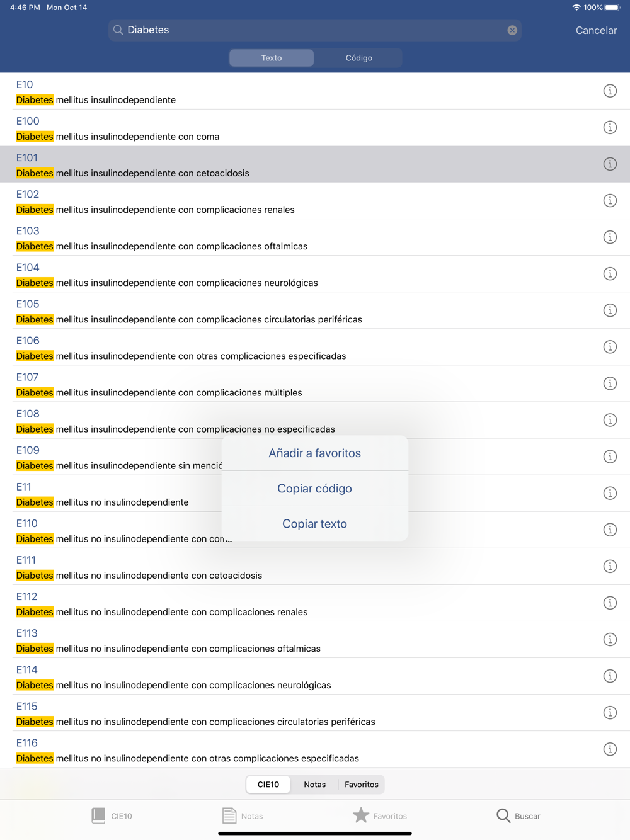Select the E10 diabetes mellitus insulinodependiente row

(315, 91)
